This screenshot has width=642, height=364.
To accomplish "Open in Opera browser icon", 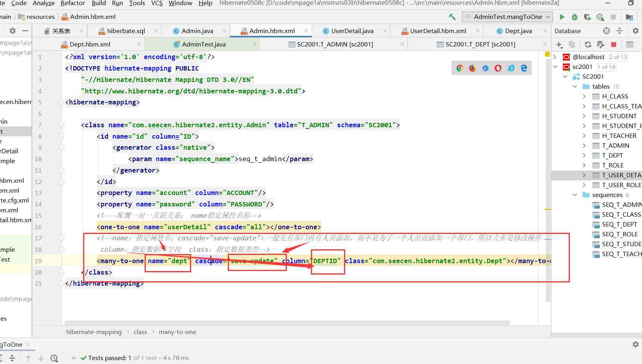I will [x=498, y=68].
